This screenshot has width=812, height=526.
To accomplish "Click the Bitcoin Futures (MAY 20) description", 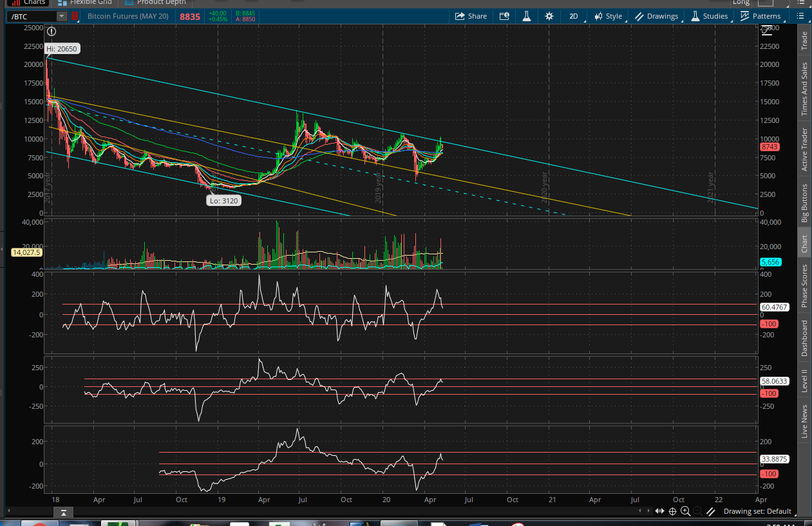I will [x=127, y=16].
